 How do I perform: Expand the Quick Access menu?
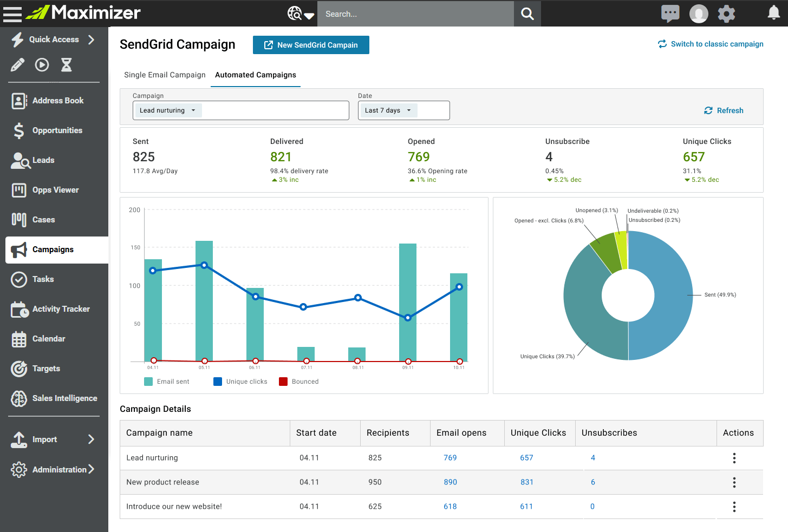[54, 40]
